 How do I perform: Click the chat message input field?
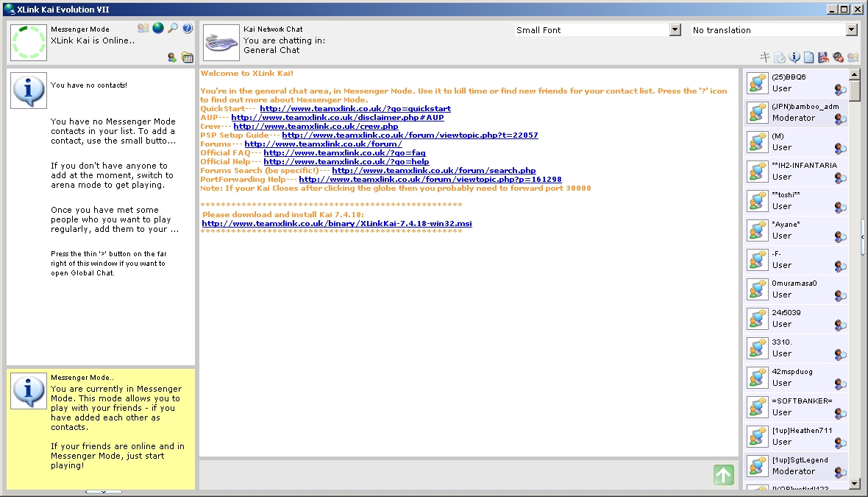pyautogui.click(x=455, y=474)
